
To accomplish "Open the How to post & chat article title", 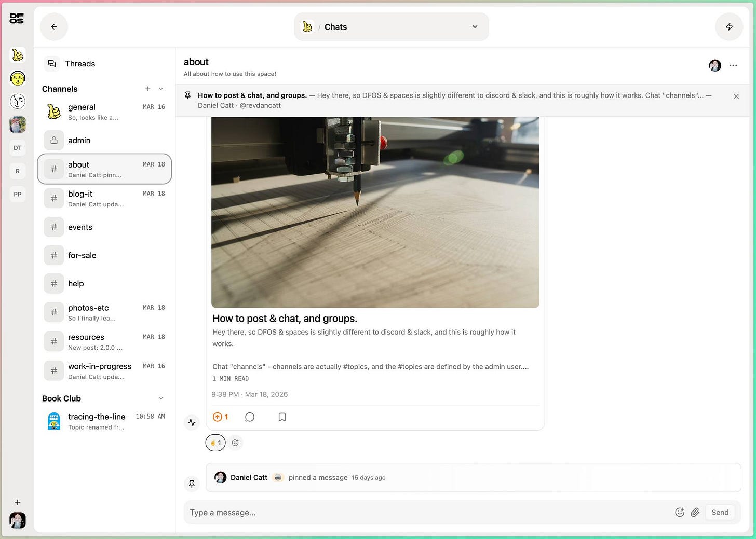I will point(285,319).
